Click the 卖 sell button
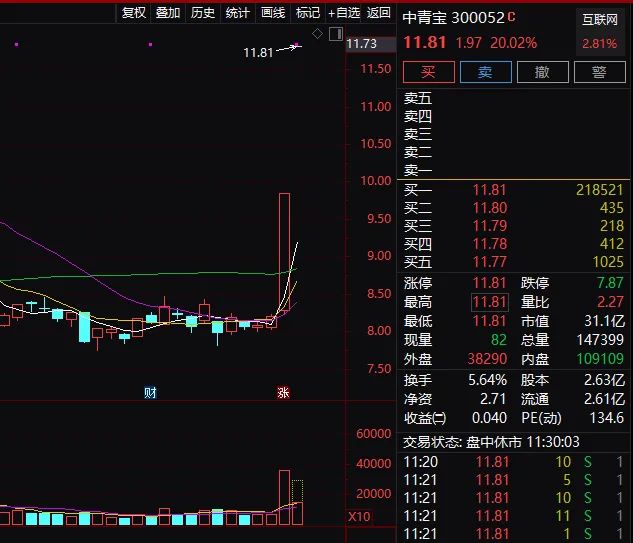Viewport: 633px width, 543px height. [485, 72]
